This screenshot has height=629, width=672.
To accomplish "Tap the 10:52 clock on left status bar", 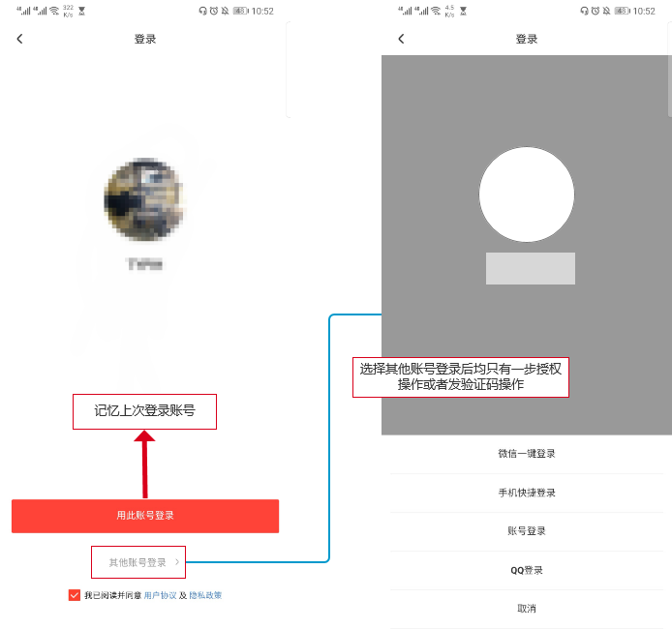I will [x=262, y=12].
